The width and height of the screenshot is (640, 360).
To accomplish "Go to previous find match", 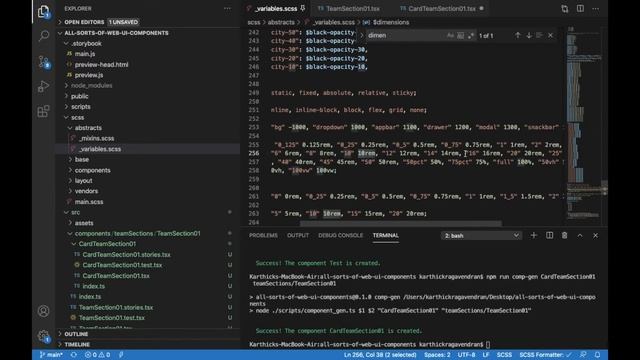I will click(518, 36).
